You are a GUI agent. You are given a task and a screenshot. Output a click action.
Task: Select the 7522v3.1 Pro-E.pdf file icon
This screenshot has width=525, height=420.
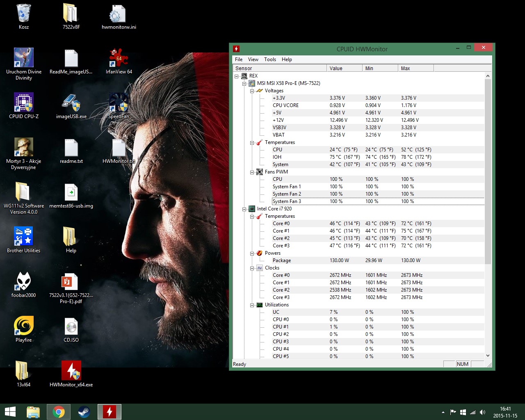[x=71, y=281]
